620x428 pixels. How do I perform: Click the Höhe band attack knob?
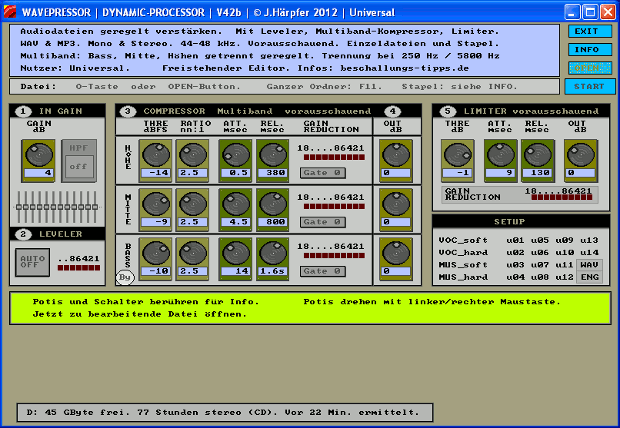236,155
